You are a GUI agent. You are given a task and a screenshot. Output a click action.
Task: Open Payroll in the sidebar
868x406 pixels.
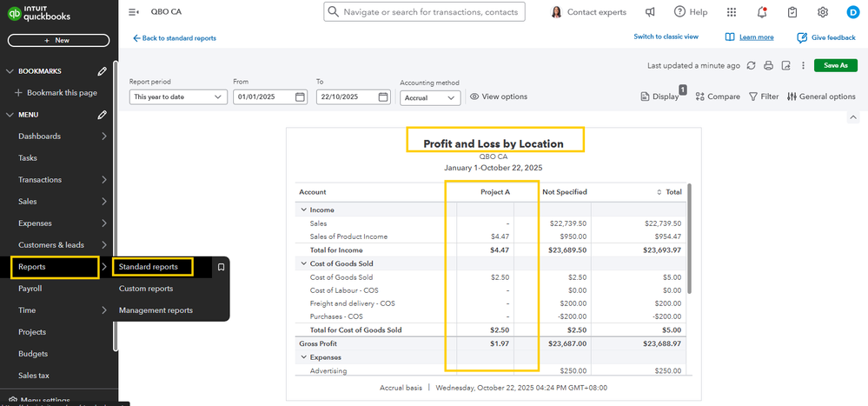[30, 289]
